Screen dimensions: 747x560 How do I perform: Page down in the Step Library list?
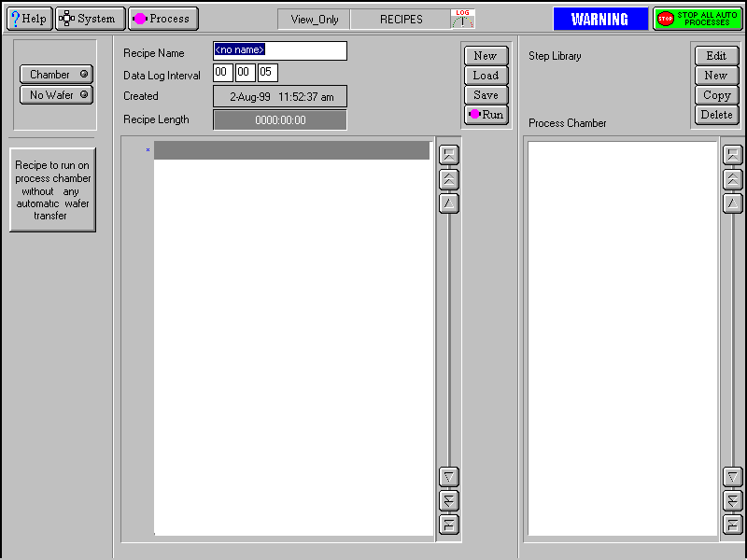point(733,501)
